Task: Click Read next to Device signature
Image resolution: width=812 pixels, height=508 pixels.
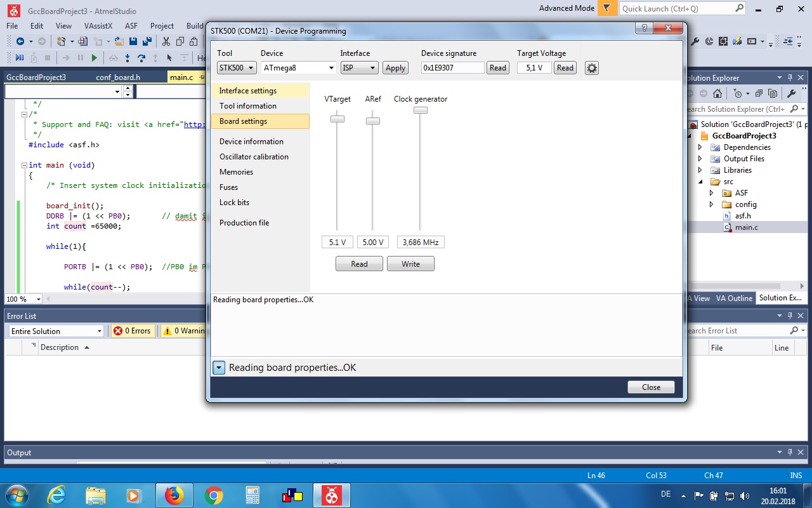Action: (498, 68)
